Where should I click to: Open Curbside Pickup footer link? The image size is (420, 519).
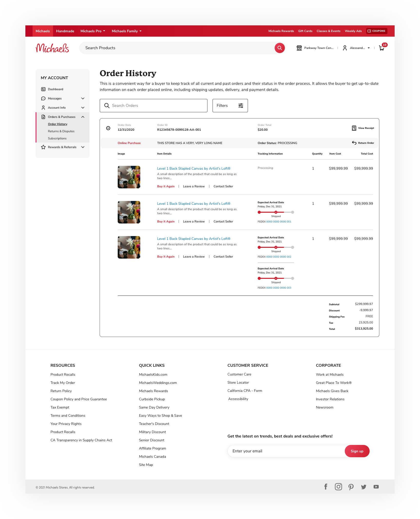click(x=152, y=399)
